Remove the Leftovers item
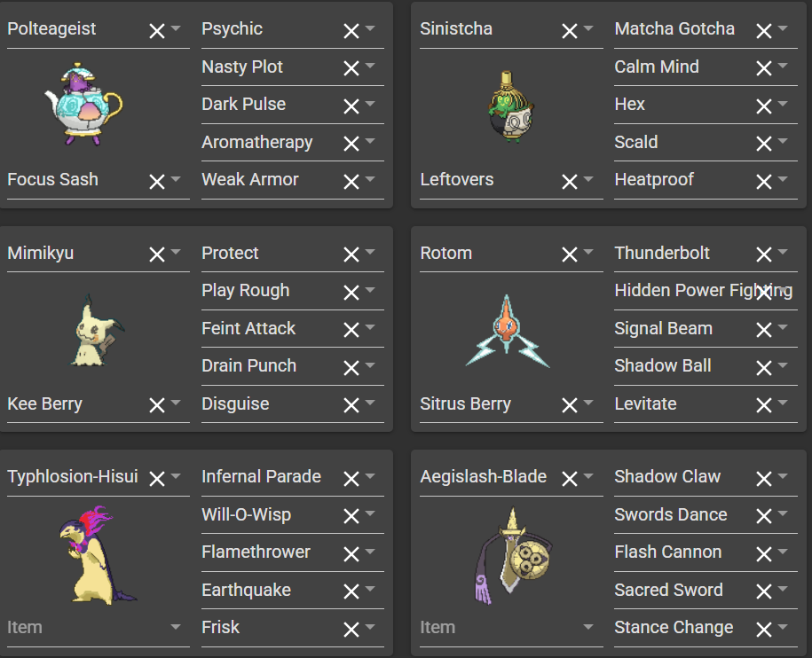Screen dimensions: 812x658 pos(570,182)
